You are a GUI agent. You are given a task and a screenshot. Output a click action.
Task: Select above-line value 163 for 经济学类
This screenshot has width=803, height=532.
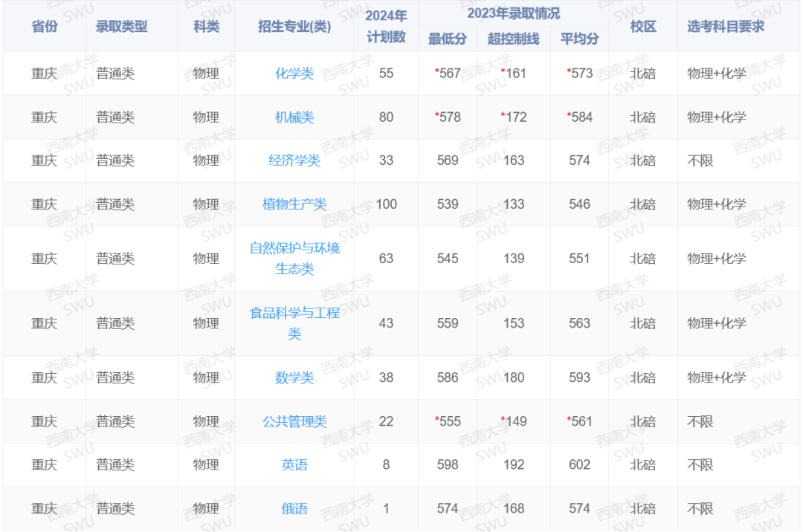point(514,160)
